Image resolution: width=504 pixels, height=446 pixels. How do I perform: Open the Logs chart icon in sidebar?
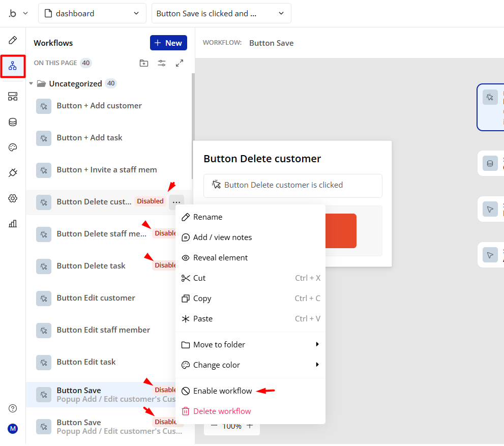(x=13, y=223)
